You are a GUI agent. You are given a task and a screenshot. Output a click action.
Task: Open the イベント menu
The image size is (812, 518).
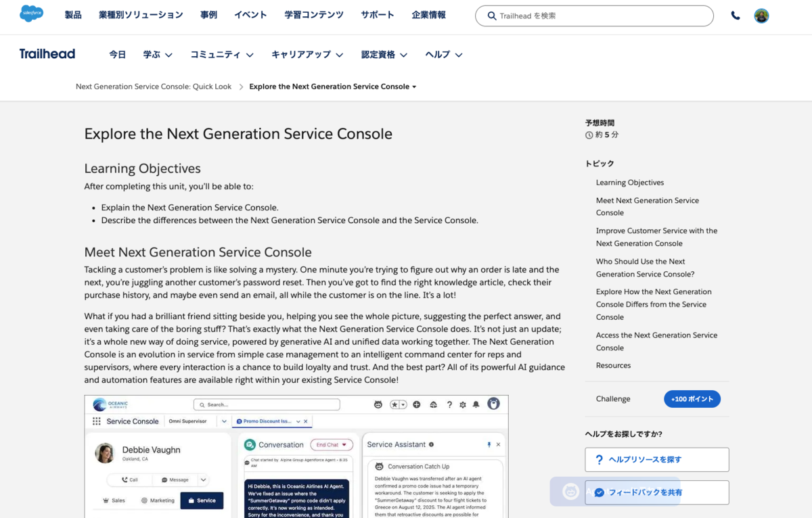click(x=250, y=15)
